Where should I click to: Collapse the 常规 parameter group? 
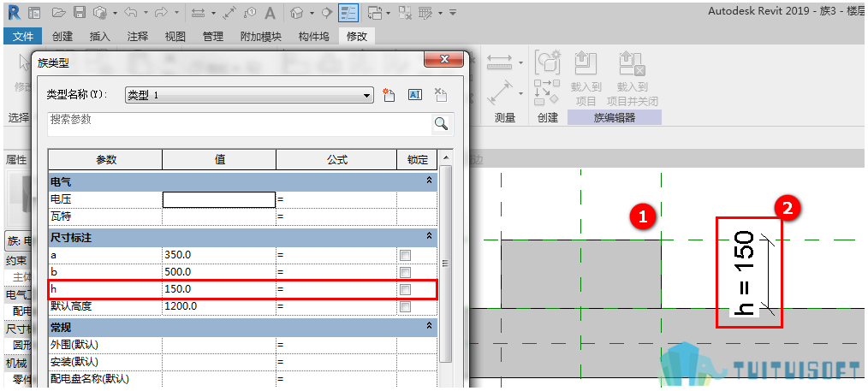tap(429, 326)
